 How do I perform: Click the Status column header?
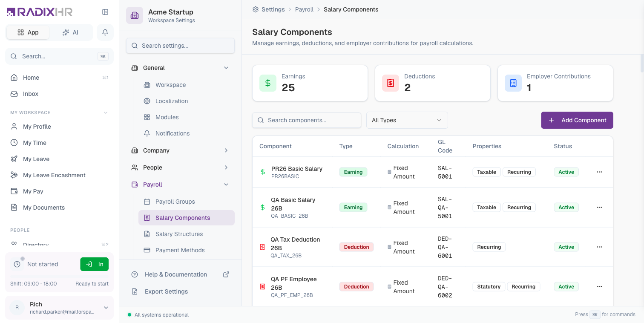pyautogui.click(x=563, y=146)
